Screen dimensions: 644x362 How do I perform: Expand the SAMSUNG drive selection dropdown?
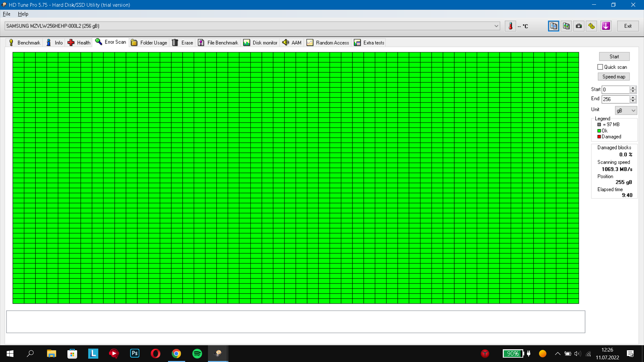[x=496, y=26]
